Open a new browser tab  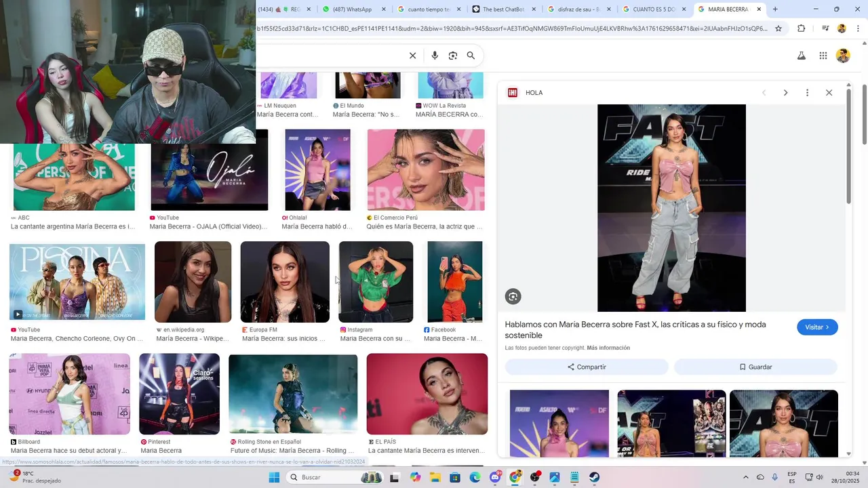point(775,9)
